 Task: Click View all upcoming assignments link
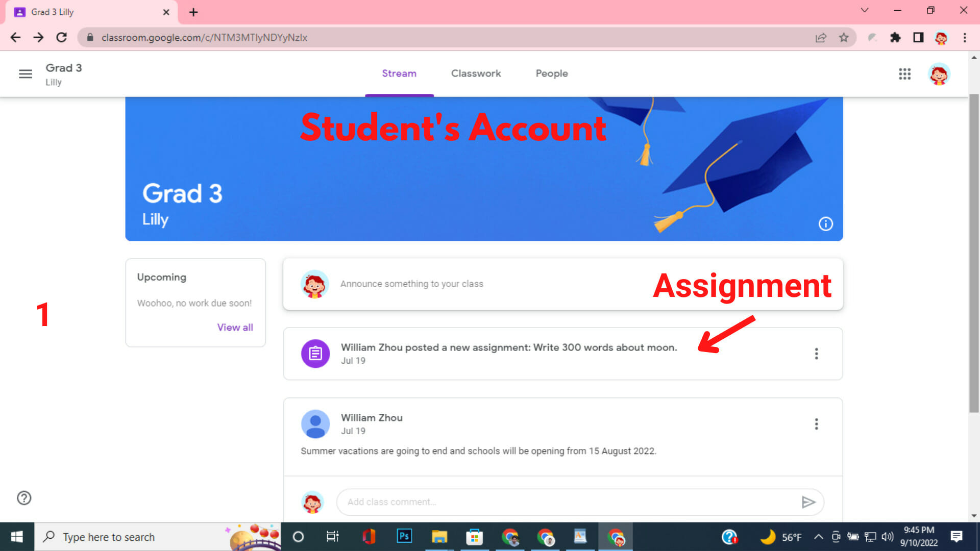(x=235, y=327)
